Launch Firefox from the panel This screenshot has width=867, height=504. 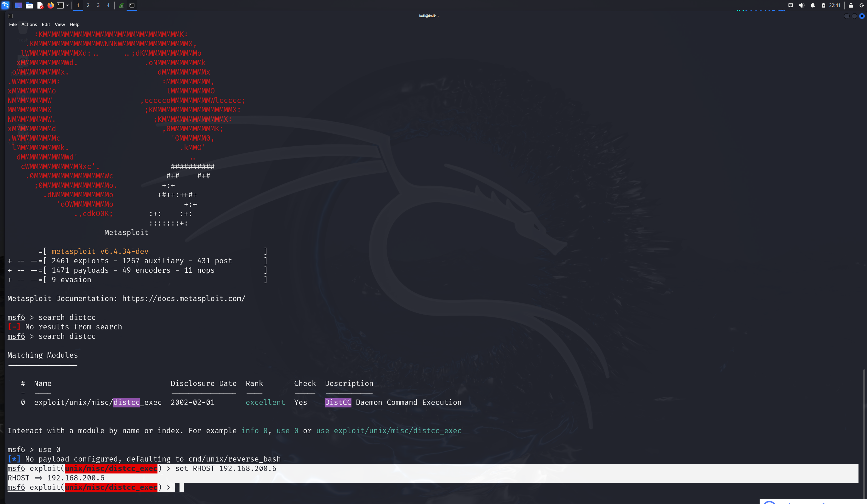click(x=51, y=5)
